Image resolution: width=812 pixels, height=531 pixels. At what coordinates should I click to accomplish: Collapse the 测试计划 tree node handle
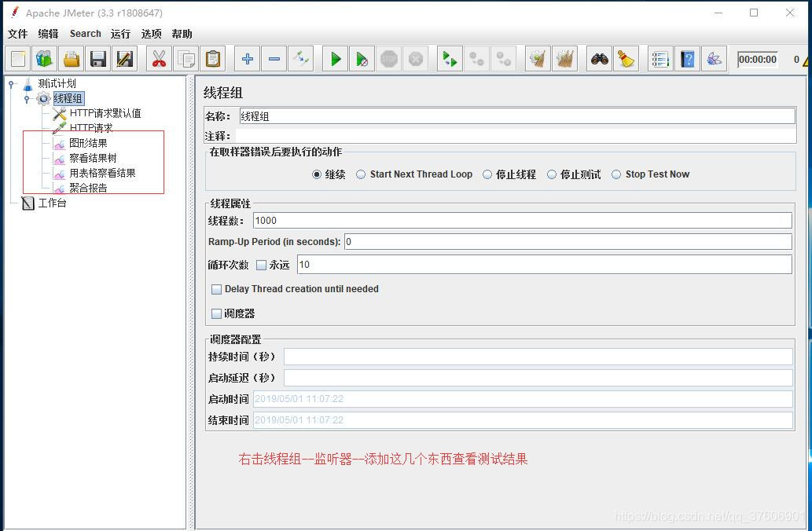point(11,83)
